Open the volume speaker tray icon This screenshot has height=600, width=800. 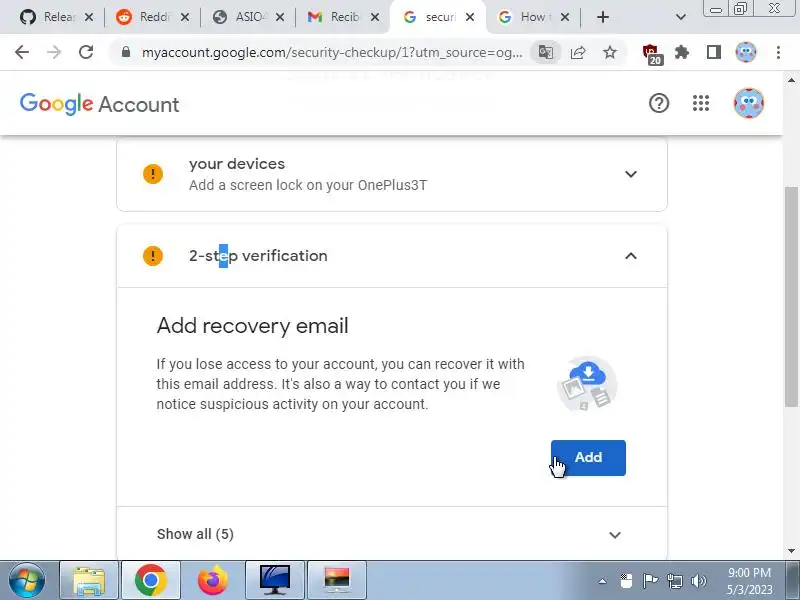pos(698,581)
